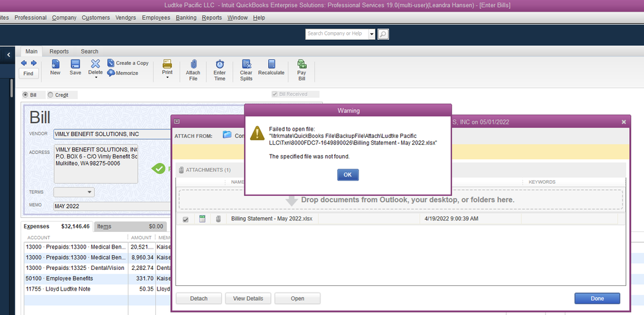Switch to the Main ribbon tab
Screen dimensions: 644x315
pos(31,52)
